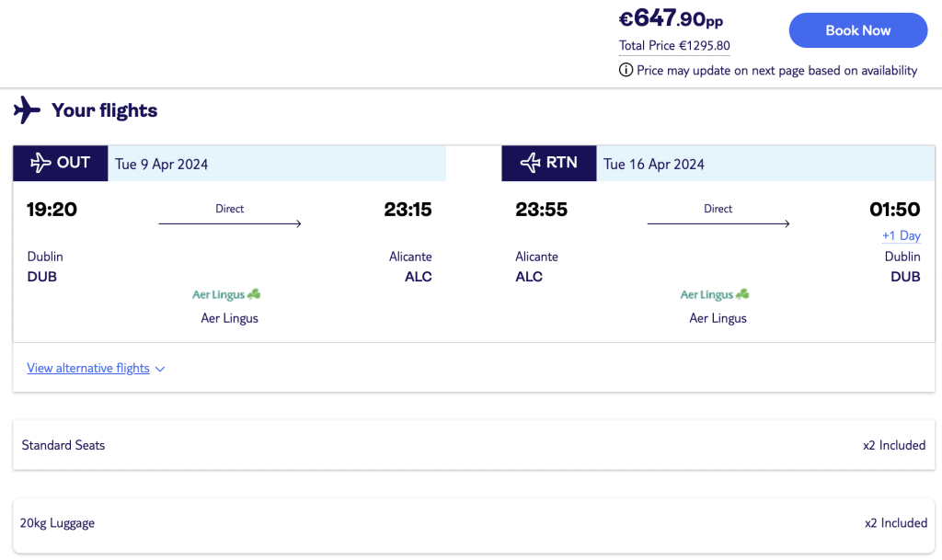The height and width of the screenshot is (560, 942).
Task: Click the Tue 16 Apr 2024 date header
Action: [x=654, y=164]
